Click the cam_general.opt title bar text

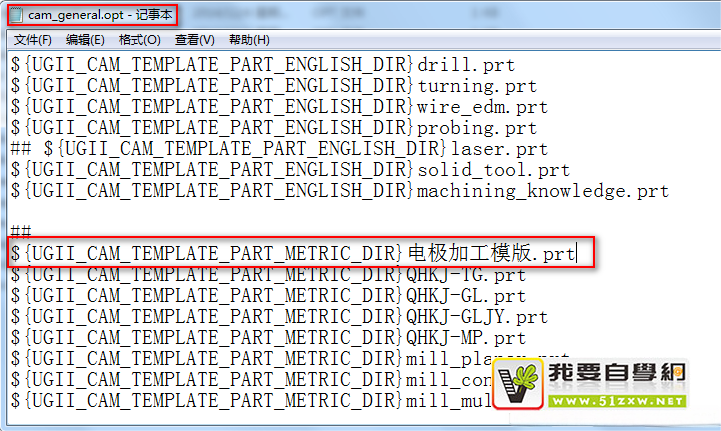100,15
